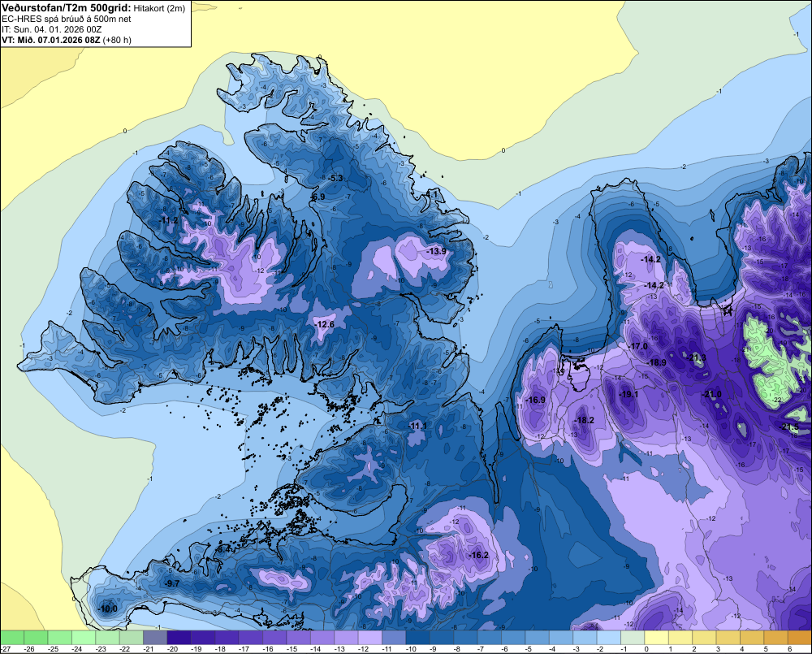The width and height of the screenshot is (812, 654).
Task: Click the -16.2 temperature value
Action: [x=478, y=555]
